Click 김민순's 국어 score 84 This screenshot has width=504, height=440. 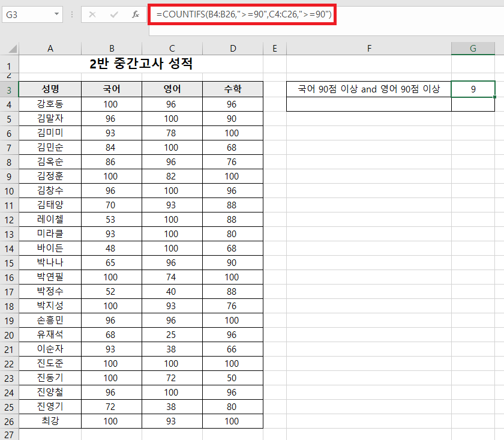pyautogui.click(x=112, y=147)
